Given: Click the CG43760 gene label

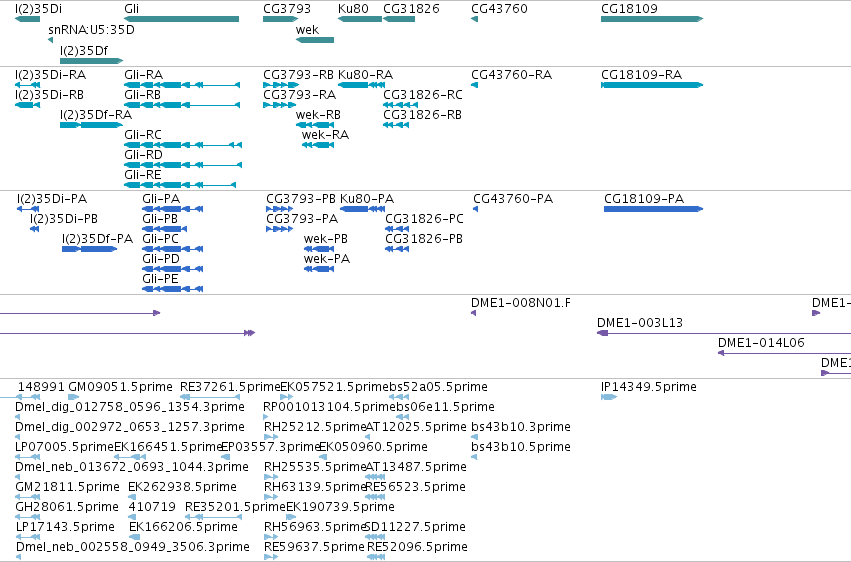Looking at the screenshot, I should point(499,9).
